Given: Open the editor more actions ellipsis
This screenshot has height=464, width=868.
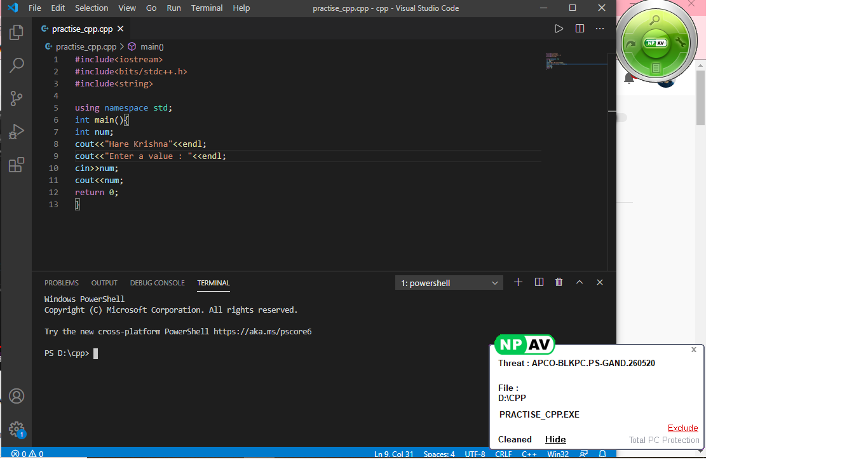Looking at the screenshot, I should (599, 28).
